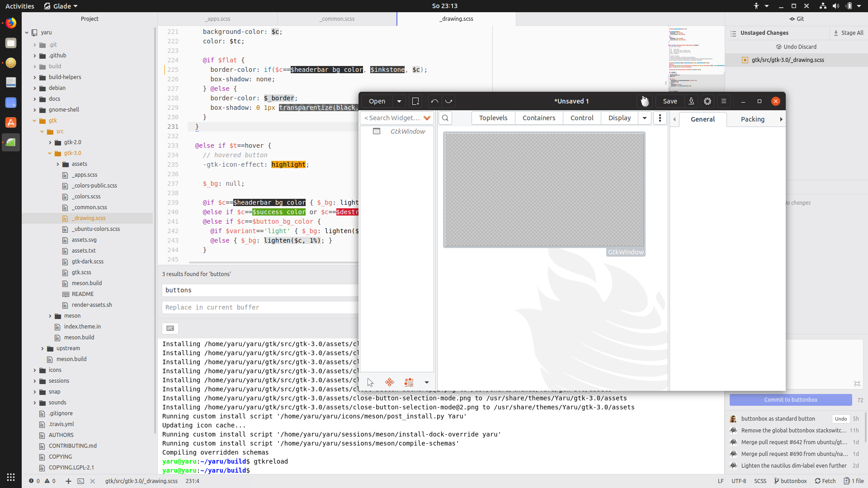Click the Stage All button
The image size is (868, 488).
pos(849,33)
